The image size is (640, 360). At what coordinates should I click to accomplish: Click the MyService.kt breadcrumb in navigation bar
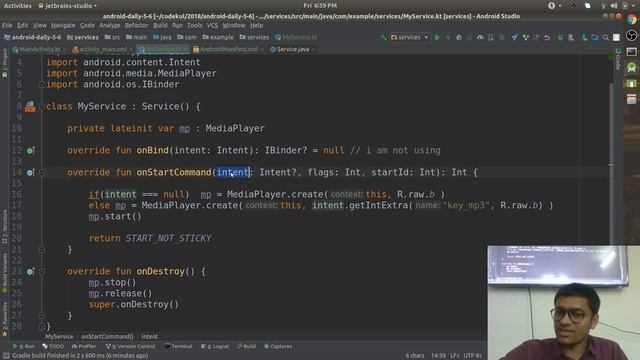tap(296, 37)
